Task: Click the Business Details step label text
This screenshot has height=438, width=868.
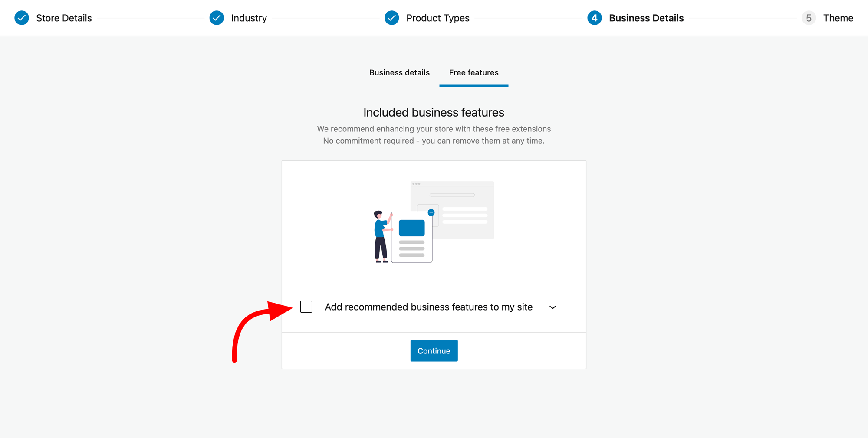Action: pos(646,18)
